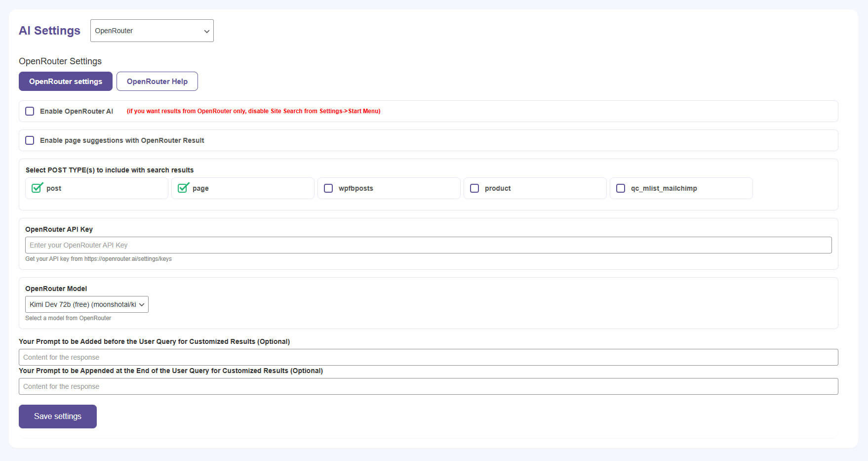Enable the OpenRouter AI checkbox
This screenshot has height=461, width=868.
[x=30, y=111]
